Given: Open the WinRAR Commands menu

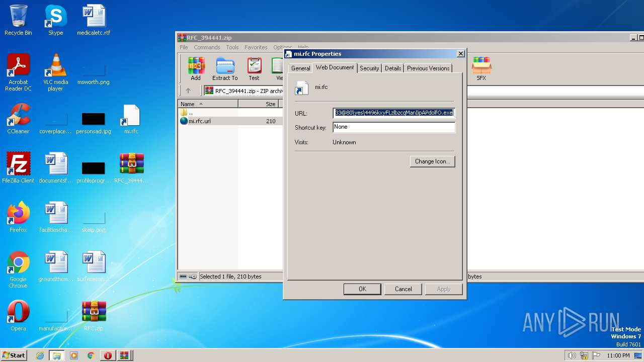Looking at the screenshot, I should (x=207, y=47).
